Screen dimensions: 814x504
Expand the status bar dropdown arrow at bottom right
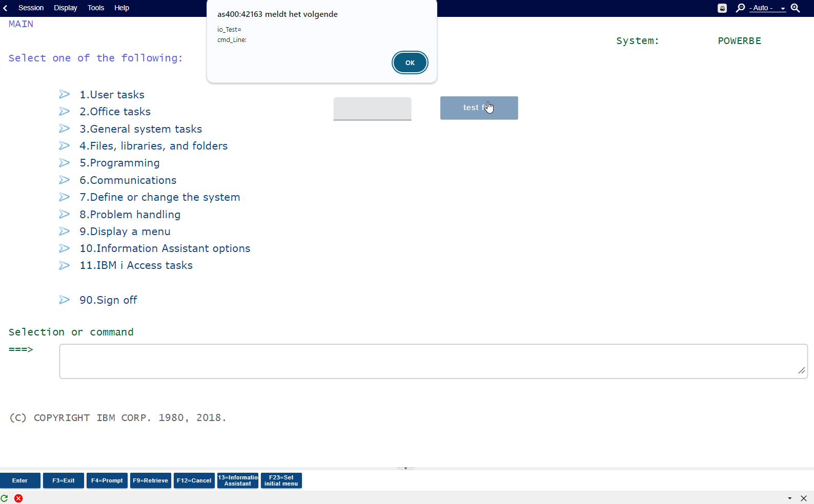click(x=789, y=498)
